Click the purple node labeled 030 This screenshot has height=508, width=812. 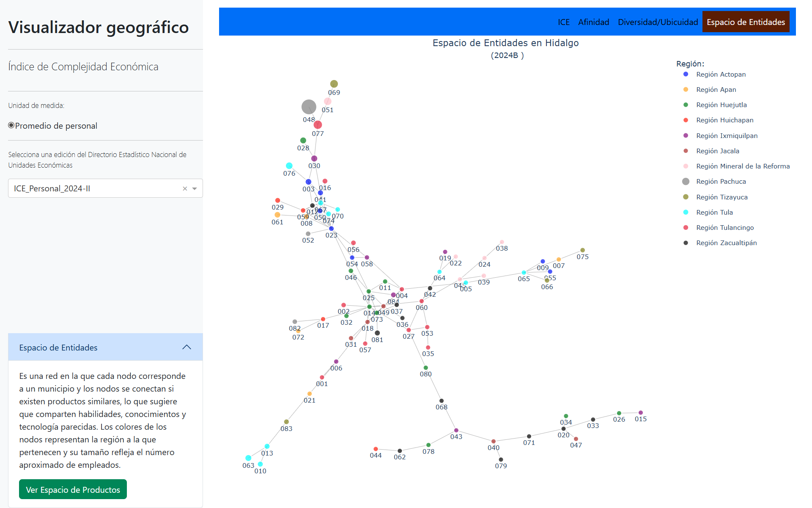click(314, 158)
